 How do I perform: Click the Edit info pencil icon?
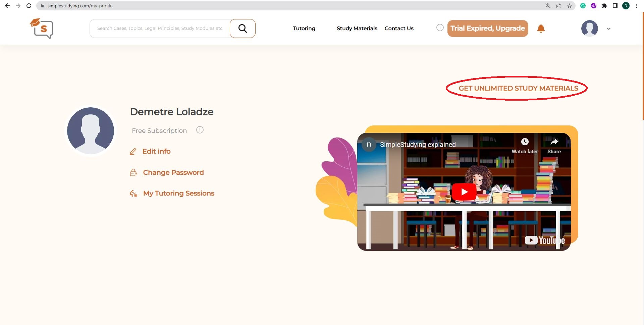(133, 152)
